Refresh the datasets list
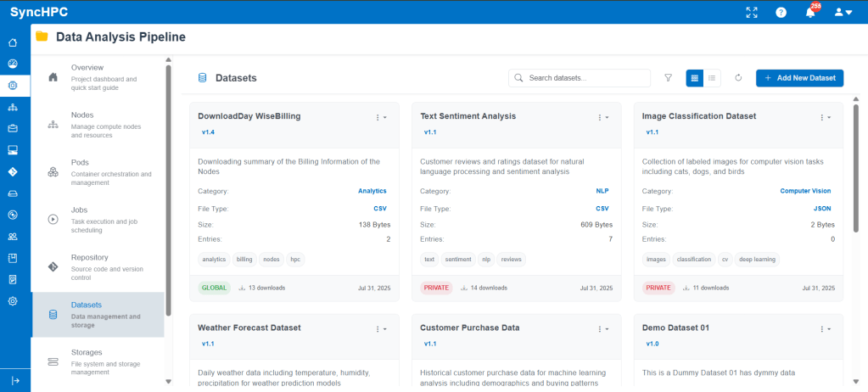868x392 pixels. 738,78
